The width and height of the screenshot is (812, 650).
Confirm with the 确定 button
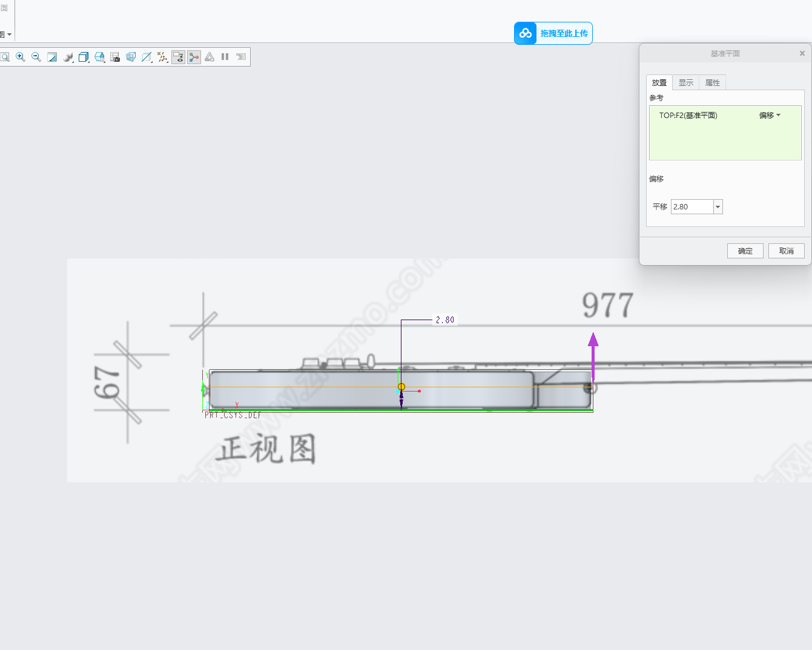[x=745, y=251]
